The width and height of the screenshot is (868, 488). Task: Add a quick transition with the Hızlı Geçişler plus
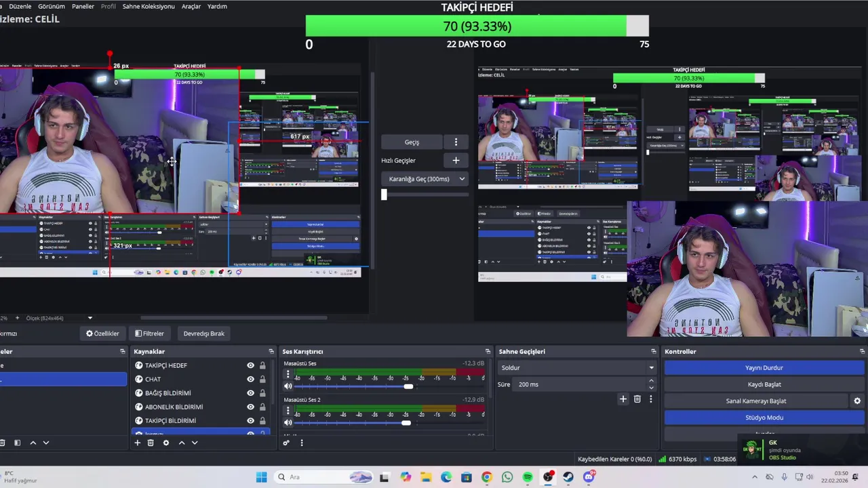coord(456,161)
